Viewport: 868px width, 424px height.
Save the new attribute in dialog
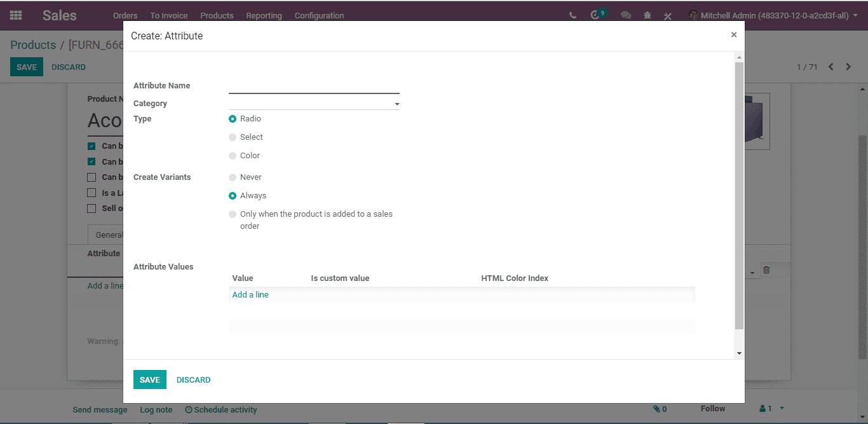click(x=150, y=380)
